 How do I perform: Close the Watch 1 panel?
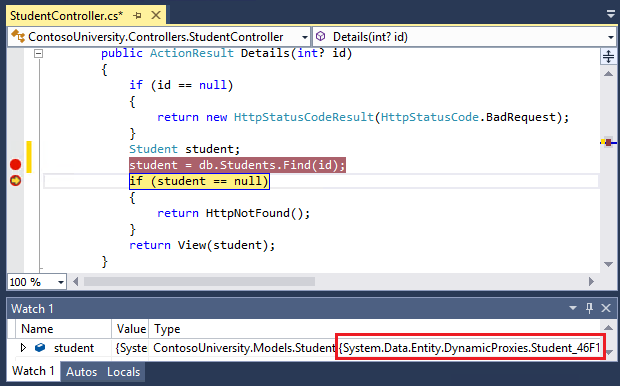(x=606, y=308)
